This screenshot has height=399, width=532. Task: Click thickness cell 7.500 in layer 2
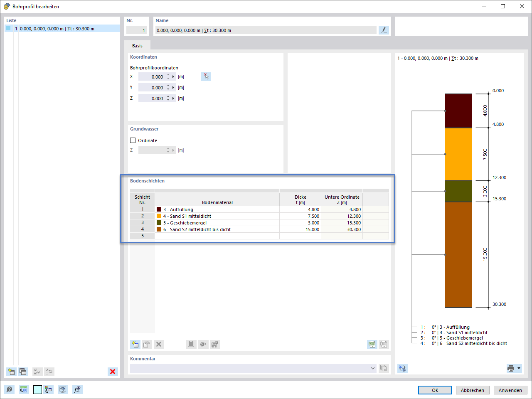[x=300, y=216]
